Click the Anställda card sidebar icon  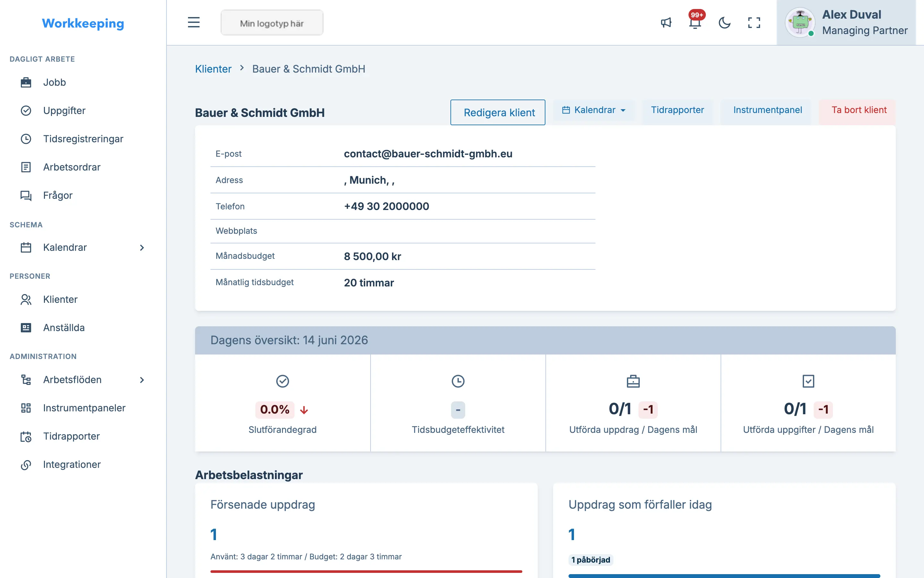pyautogui.click(x=26, y=328)
